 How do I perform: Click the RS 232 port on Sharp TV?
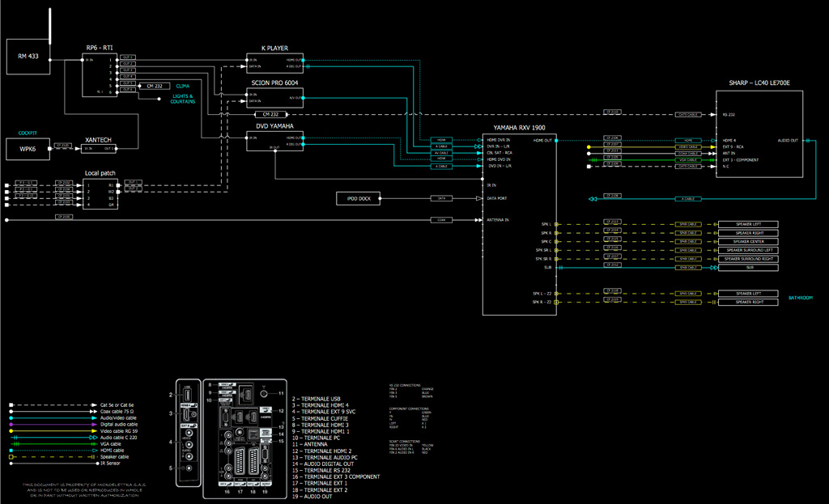[729, 115]
